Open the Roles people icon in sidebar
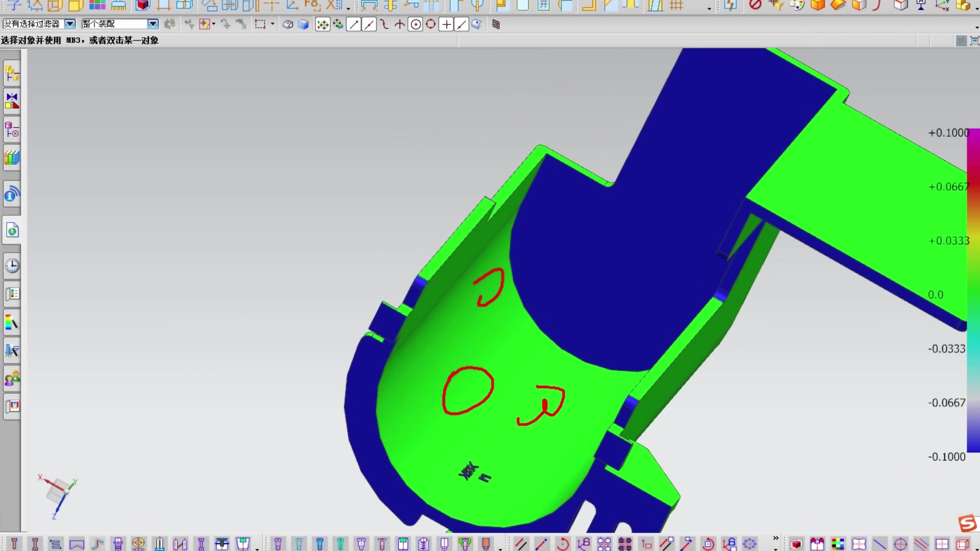Screen dimensions: 980x551 pos(12,379)
